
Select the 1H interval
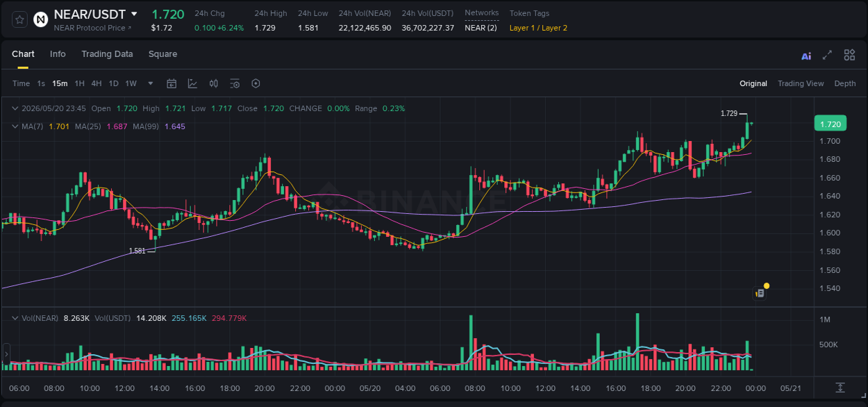(x=79, y=83)
